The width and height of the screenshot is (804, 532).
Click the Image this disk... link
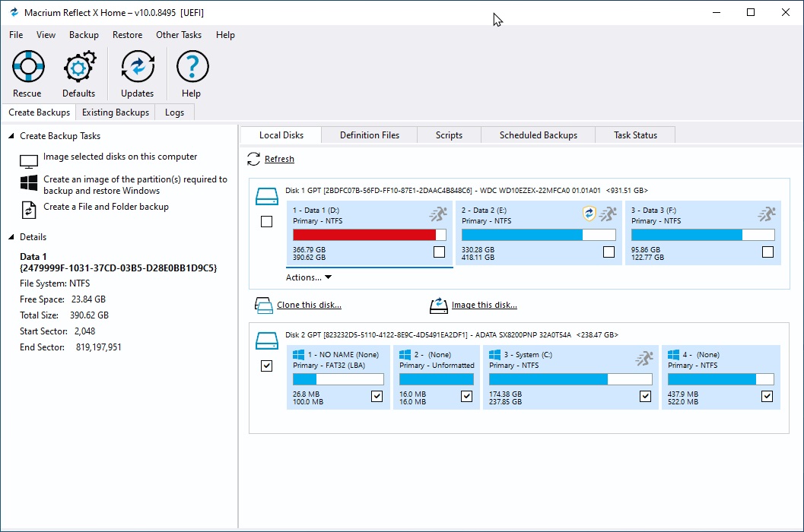tap(484, 305)
